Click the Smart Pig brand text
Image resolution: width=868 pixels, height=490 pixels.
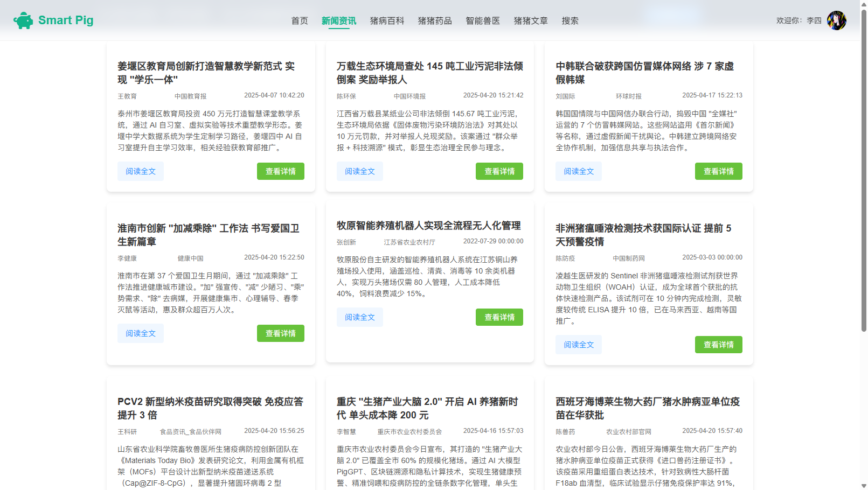click(x=66, y=20)
